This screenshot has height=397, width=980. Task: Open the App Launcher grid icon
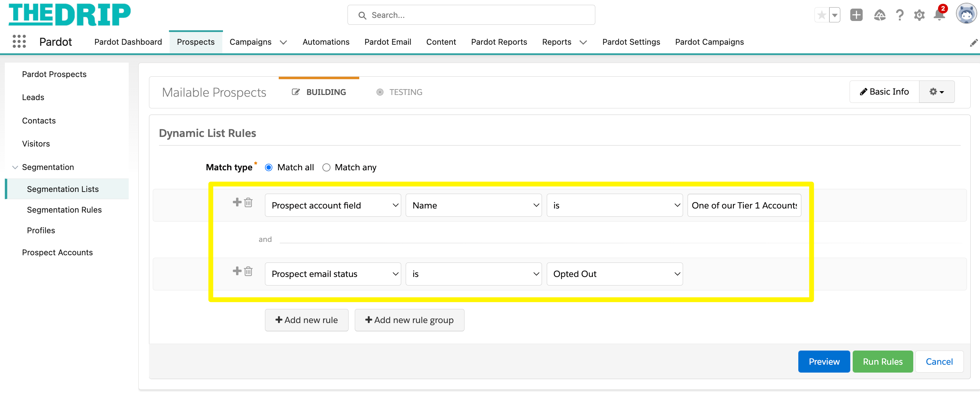(x=19, y=41)
